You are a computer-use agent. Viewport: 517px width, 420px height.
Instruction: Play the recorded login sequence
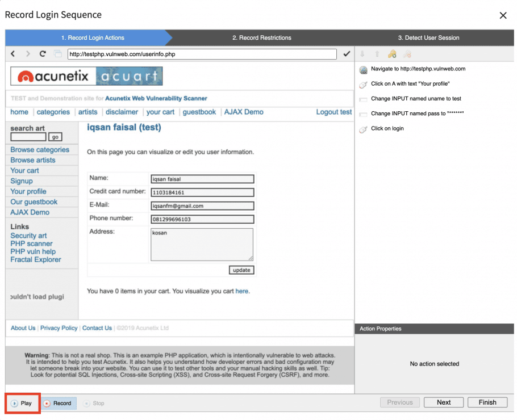click(x=22, y=403)
